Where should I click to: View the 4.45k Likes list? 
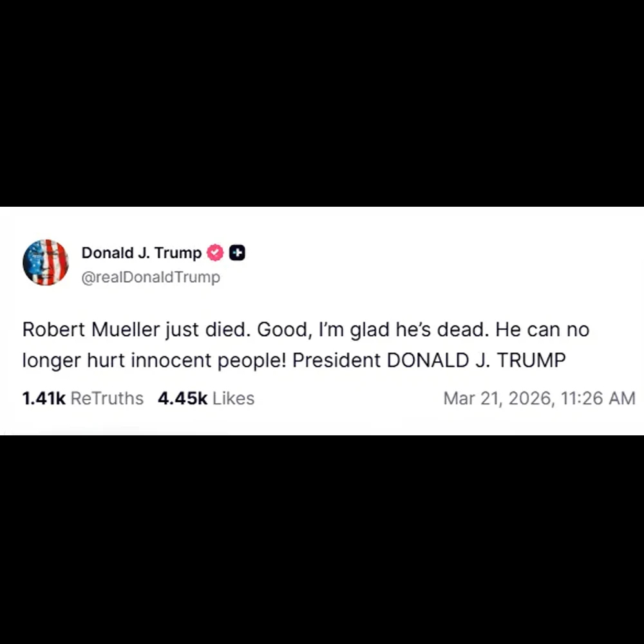click(206, 399)
